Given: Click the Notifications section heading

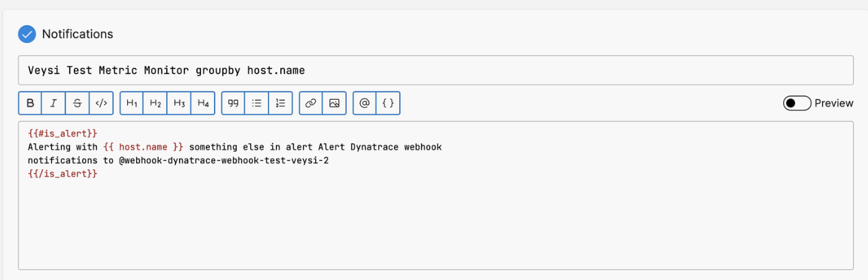Looking at the screenshot, I should 77,34.
